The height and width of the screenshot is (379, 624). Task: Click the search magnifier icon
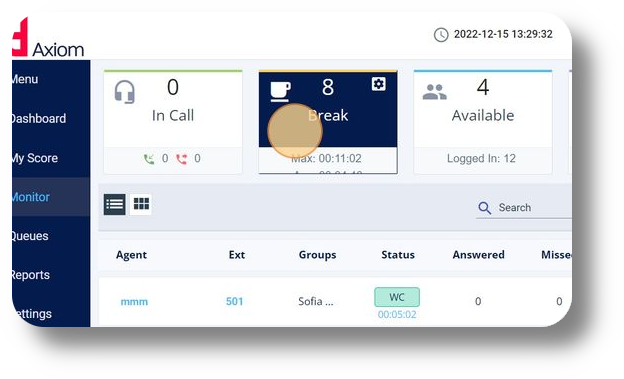pyautogui.click(x=484, y=208)
